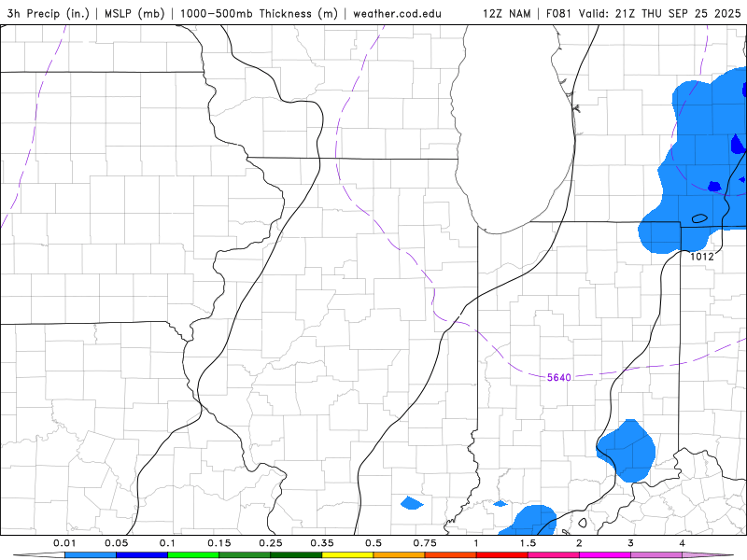
Task: Pick the dark blue 0.05–0.1 color swatch
Action: (142, 555)
